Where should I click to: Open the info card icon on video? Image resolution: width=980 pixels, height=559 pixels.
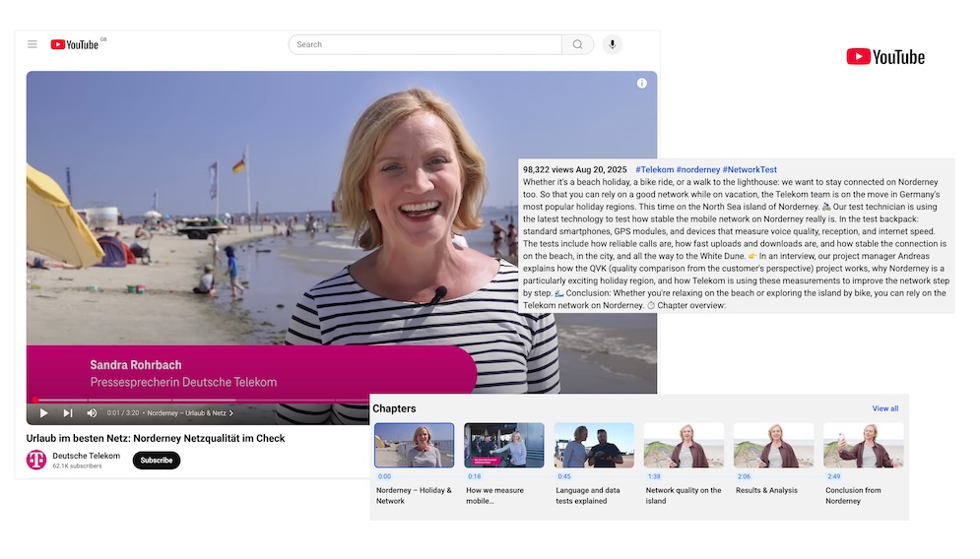(x=642, y=83)
